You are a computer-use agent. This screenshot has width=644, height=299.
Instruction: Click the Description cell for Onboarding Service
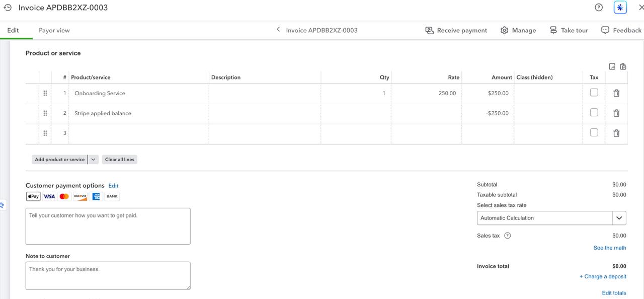click(265, 93)
